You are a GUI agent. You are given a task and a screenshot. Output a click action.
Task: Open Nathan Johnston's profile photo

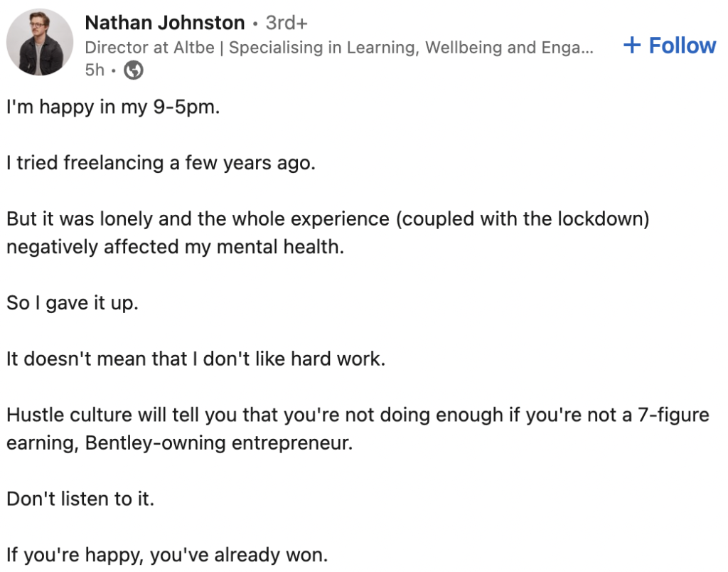(39, 41)
